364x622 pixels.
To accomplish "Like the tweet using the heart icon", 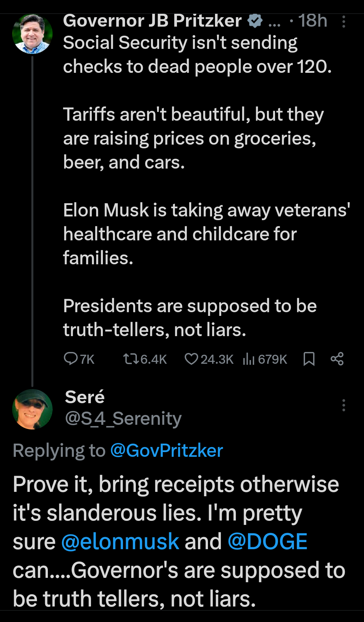I will pyautogui.click(x=191, y=359).
